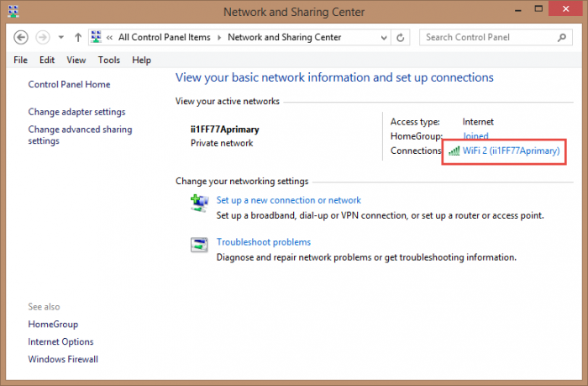Viewport: 588px width, 386px height.
Task: Click the WiFi signal strength icon
Action: pyautogui.click(x=454, y=151)
